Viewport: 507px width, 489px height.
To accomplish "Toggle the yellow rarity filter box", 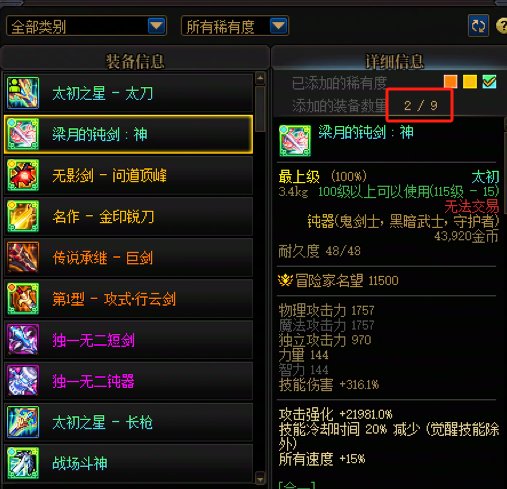I will 470,82.
